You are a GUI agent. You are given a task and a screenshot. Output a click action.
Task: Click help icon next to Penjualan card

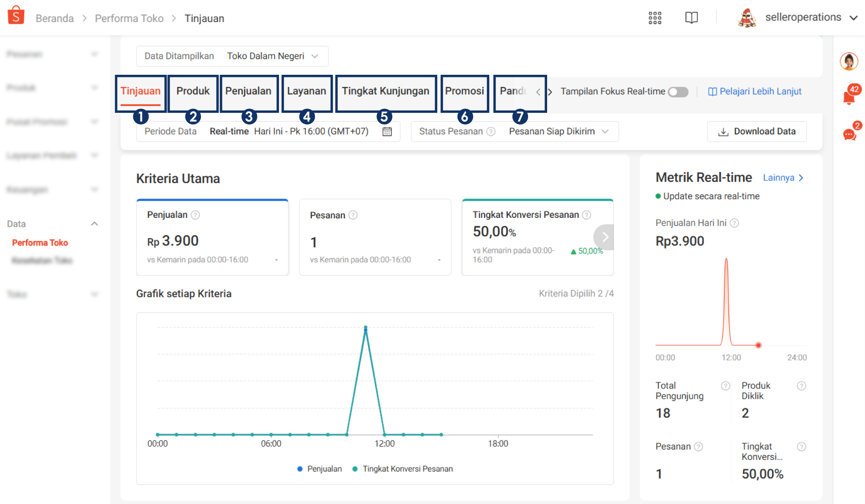click(195, 215)
